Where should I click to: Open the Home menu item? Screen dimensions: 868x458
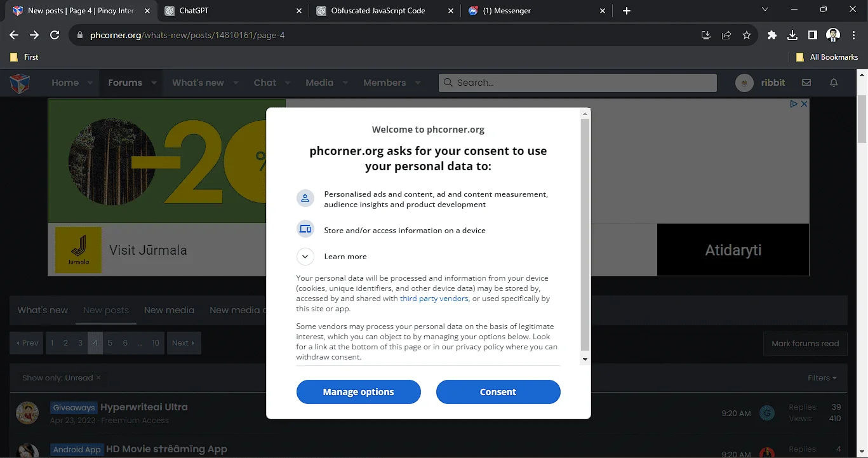65,83
